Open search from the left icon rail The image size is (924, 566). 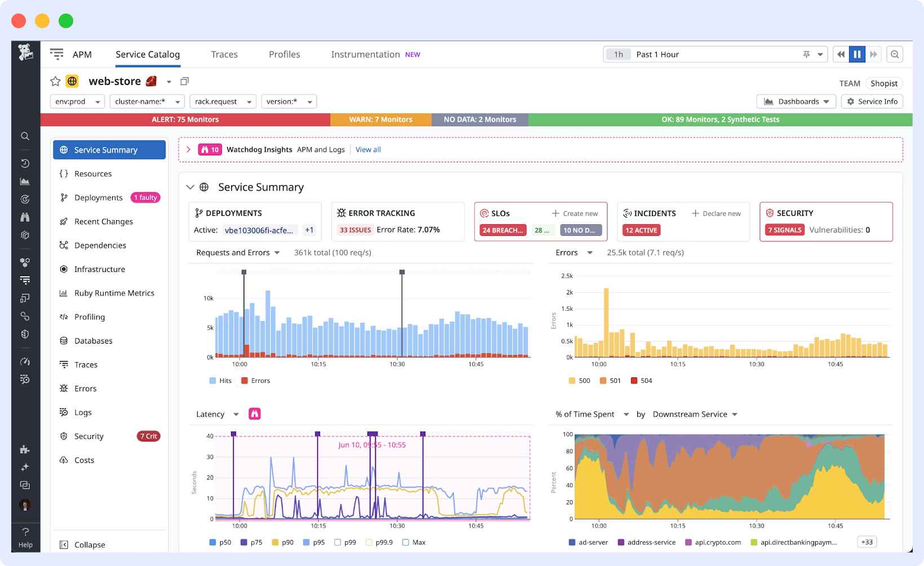tap(25, 136)
